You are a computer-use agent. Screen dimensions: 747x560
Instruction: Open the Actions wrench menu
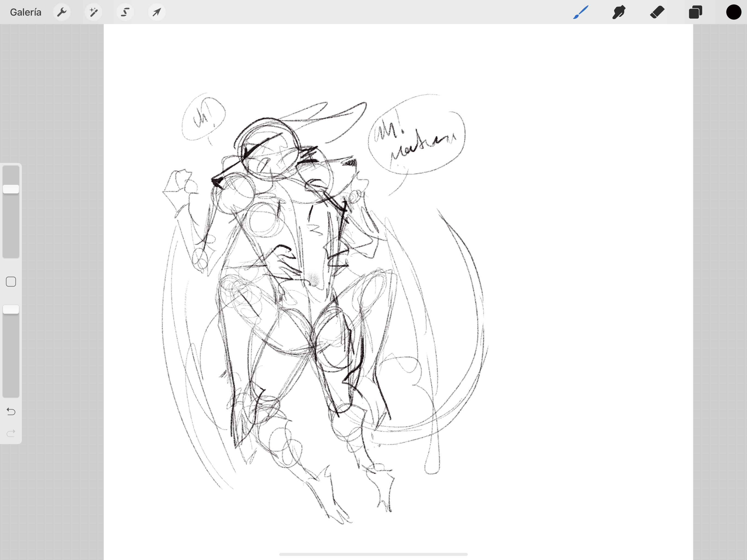[x=62, y=12]
